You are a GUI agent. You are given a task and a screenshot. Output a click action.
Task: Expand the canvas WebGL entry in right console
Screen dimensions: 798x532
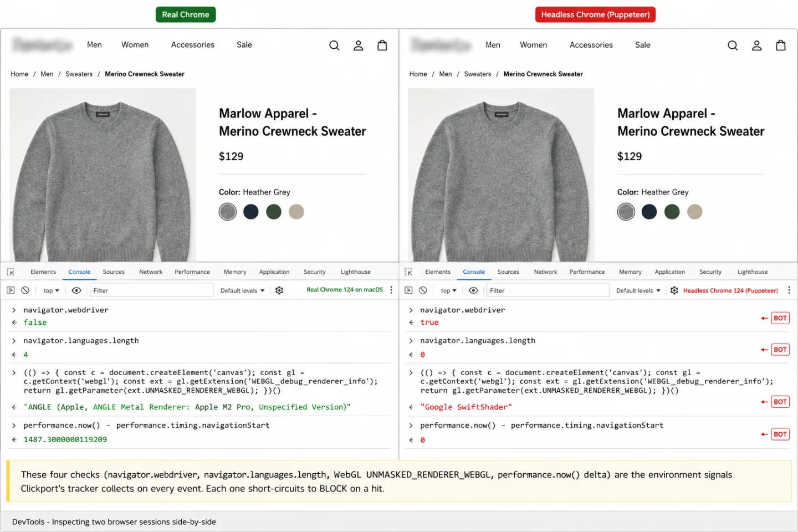click(411, 373)
